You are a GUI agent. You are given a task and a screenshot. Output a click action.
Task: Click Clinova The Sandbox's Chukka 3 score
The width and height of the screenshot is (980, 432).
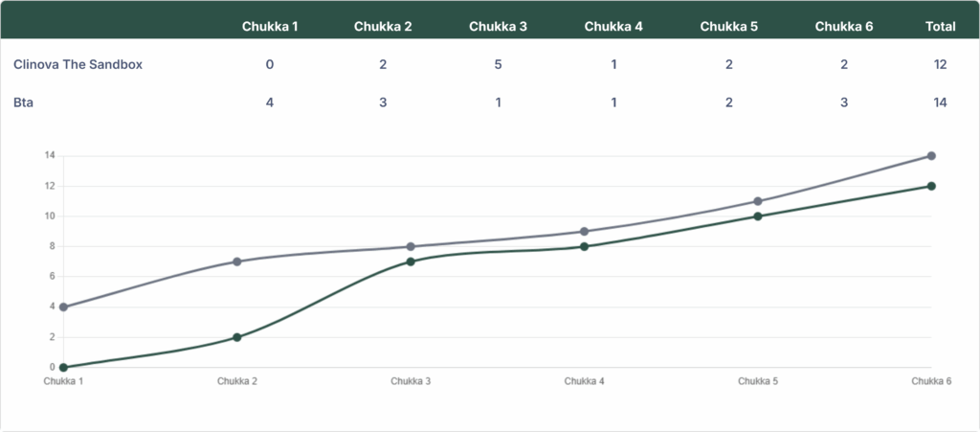499,64
